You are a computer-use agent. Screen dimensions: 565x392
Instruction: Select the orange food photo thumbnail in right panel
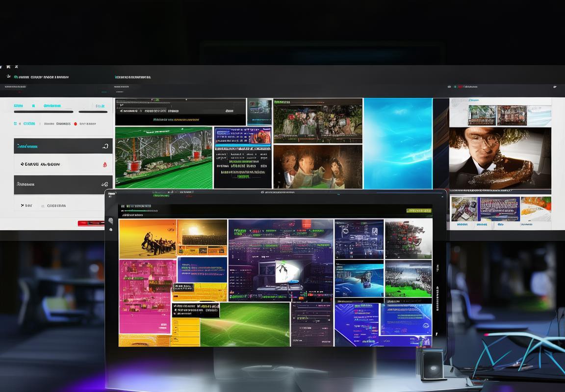(536, 209)
